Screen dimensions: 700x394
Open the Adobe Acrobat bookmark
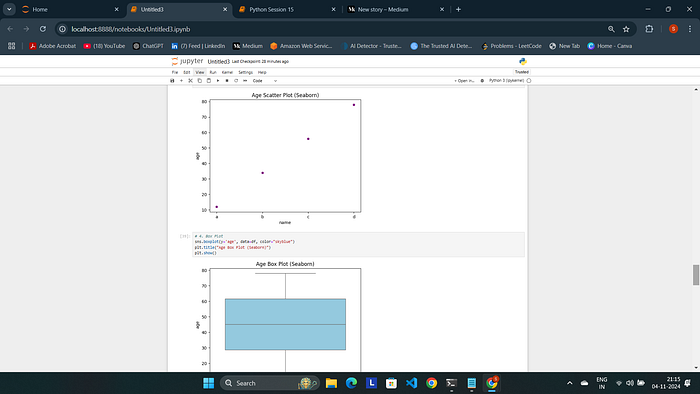click(53, 46)
